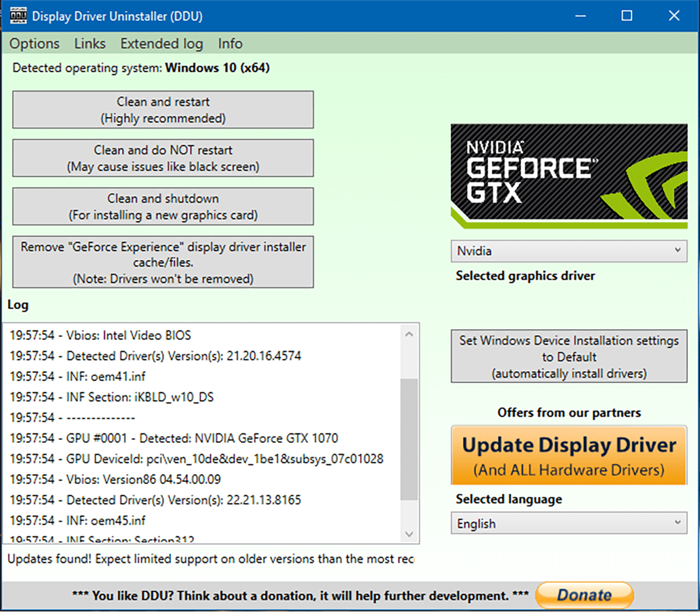Donate to DDU development
The image size is (700, 612).
click(584, 595)
